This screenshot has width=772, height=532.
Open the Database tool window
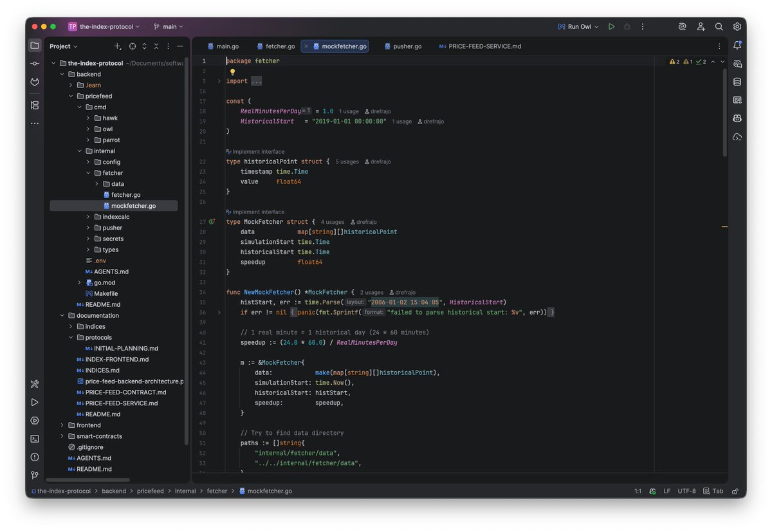737,82
